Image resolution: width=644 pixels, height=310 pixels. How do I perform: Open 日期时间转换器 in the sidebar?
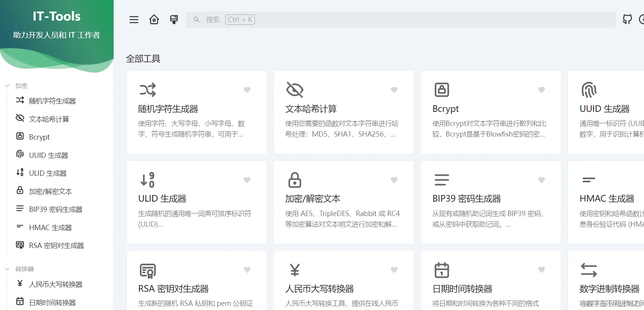(52, 302)
